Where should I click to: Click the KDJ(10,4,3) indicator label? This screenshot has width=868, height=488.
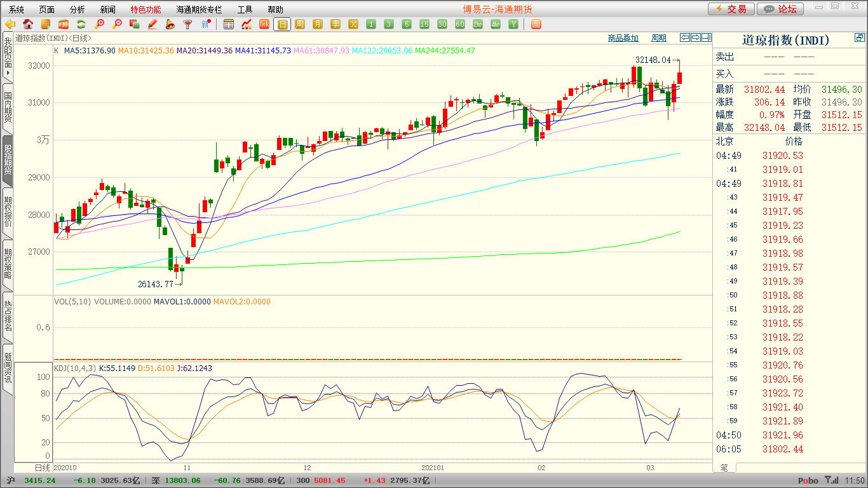[x=74, y=368]
